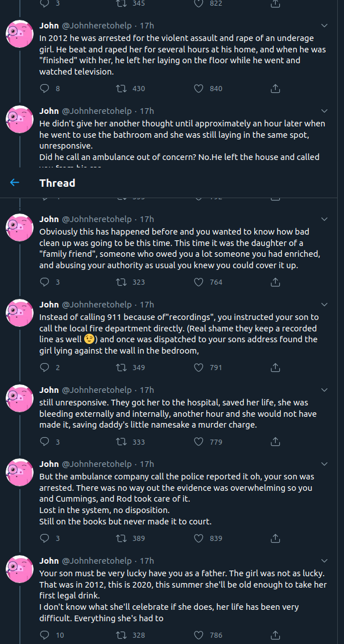This screenshot has width=344, height=644.
Task: Share the tweet with 779 likes
Action: tap(276, 442)
